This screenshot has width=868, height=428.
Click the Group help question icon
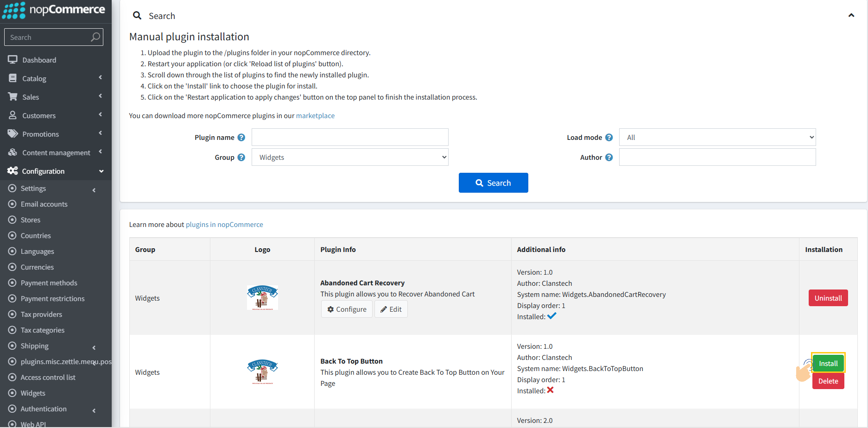[x=241, y=157]
